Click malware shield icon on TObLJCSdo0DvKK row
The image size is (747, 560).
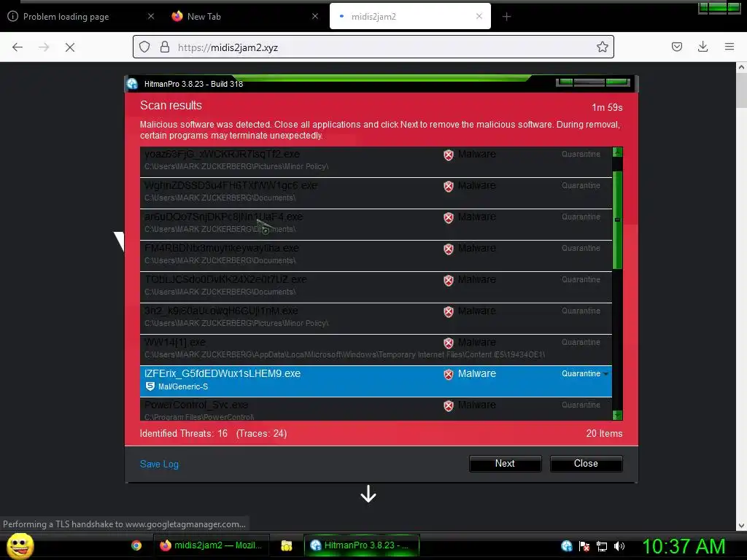449,281
